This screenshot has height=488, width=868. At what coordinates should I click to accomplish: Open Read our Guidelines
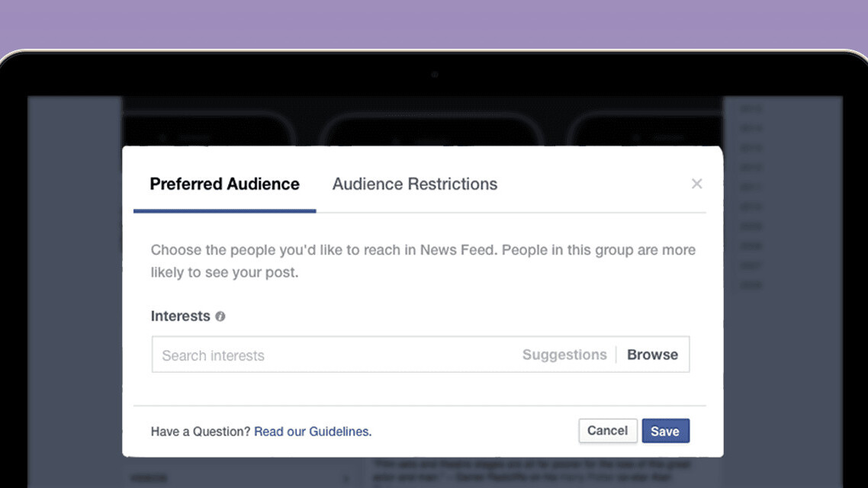[x=312, y=431]
